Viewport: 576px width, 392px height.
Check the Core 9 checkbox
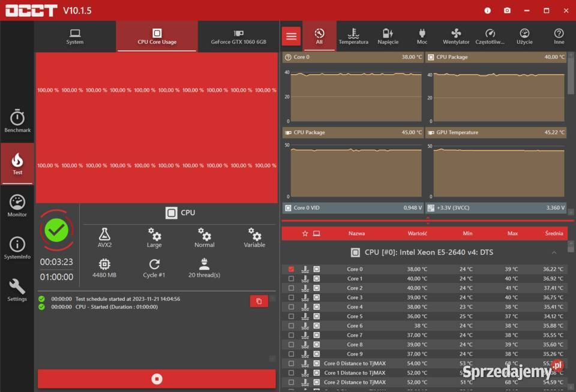[x=292, y=354]
